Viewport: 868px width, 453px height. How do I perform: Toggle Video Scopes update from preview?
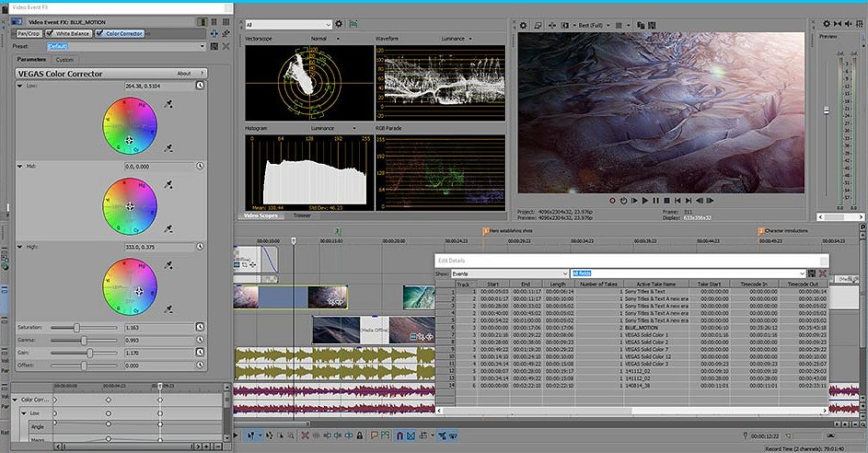(353, 24)
